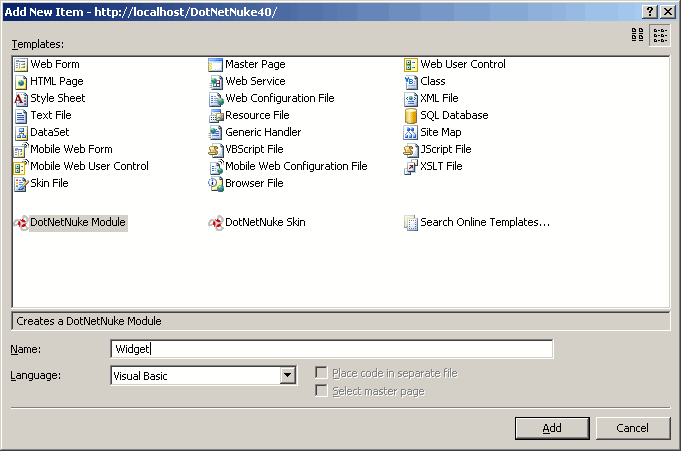This screenshot has width=681, height=451.
Task: Pick the Mobile Web User Control icon
Action: 20,166
